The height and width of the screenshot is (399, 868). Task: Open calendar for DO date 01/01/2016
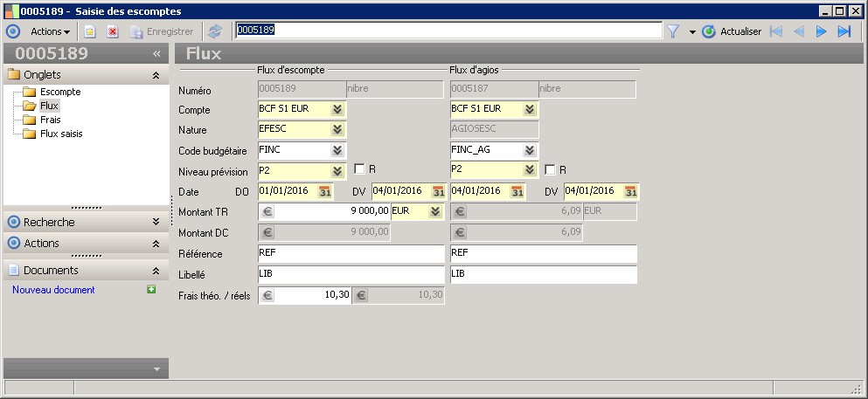[x=325, y=192]
